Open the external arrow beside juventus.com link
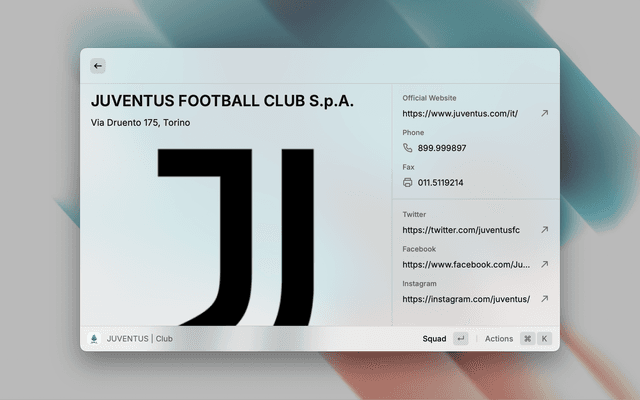The width and height of the screenshot is (640, 400). (544, 114)
